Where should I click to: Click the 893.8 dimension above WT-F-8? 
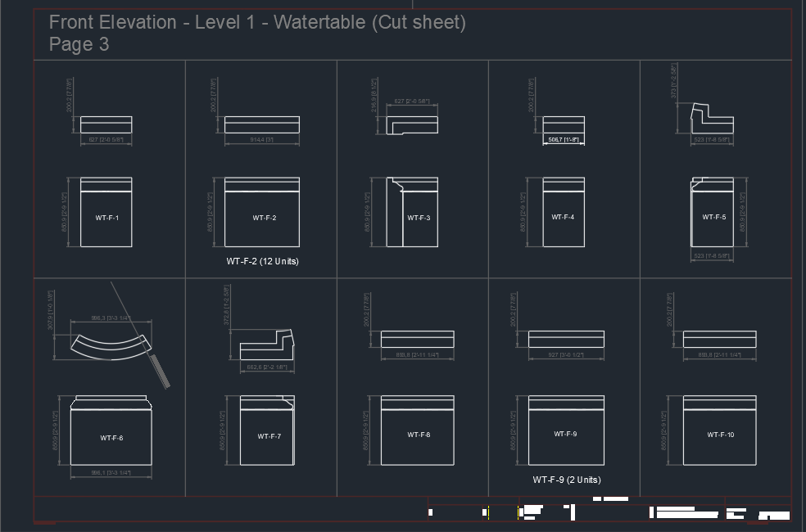tap(418, 355)
